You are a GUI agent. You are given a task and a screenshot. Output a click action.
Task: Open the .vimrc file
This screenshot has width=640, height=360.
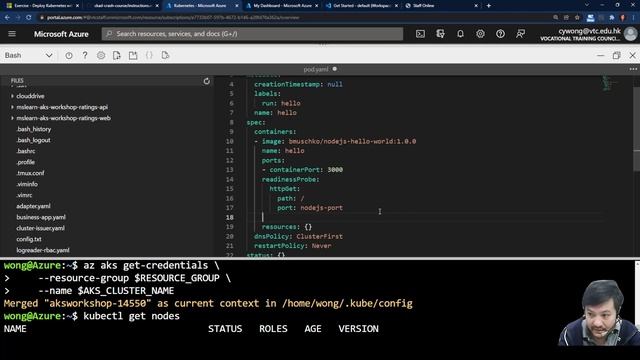pyautogui.click(x=24, y=196)
